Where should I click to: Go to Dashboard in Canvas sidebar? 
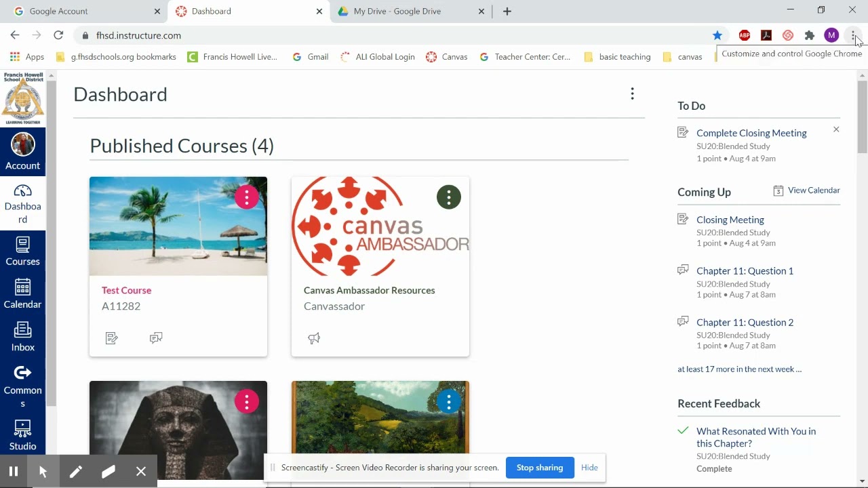[22, 203]
